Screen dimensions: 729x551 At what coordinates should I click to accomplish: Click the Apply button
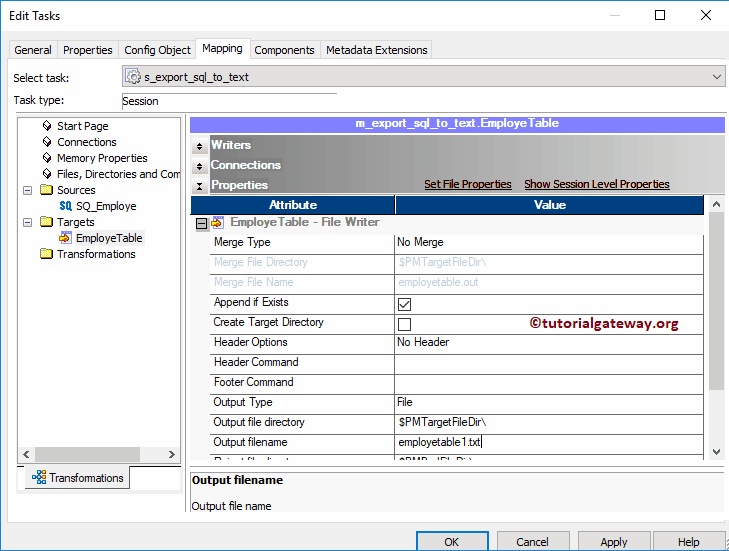pos(614,542)
